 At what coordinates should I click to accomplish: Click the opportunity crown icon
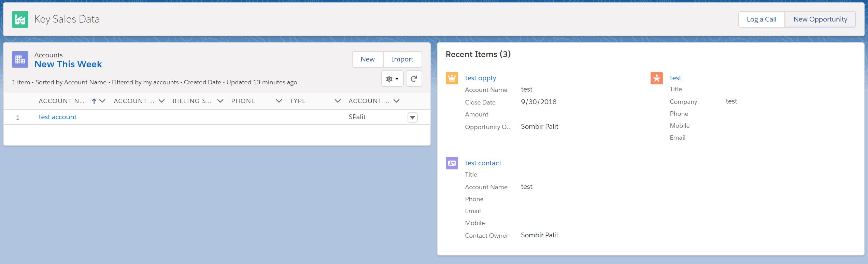click(x=452, y=78)
